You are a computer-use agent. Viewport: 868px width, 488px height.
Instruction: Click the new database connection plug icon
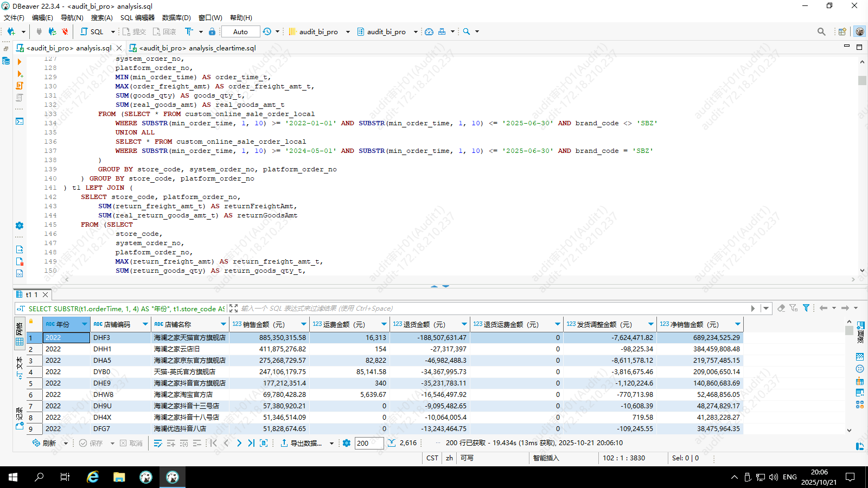coord(11,31)
